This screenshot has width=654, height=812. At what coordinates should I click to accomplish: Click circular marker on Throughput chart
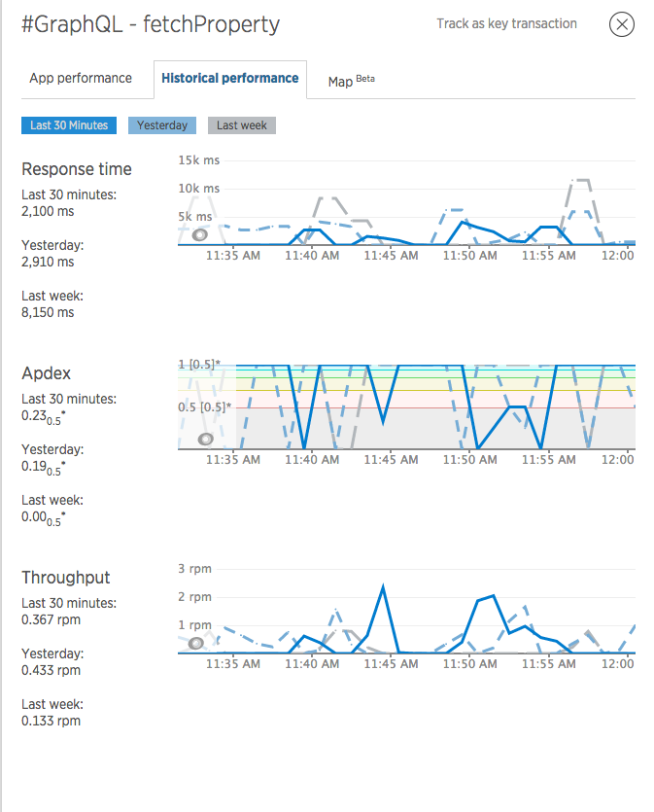pos(195,643)
